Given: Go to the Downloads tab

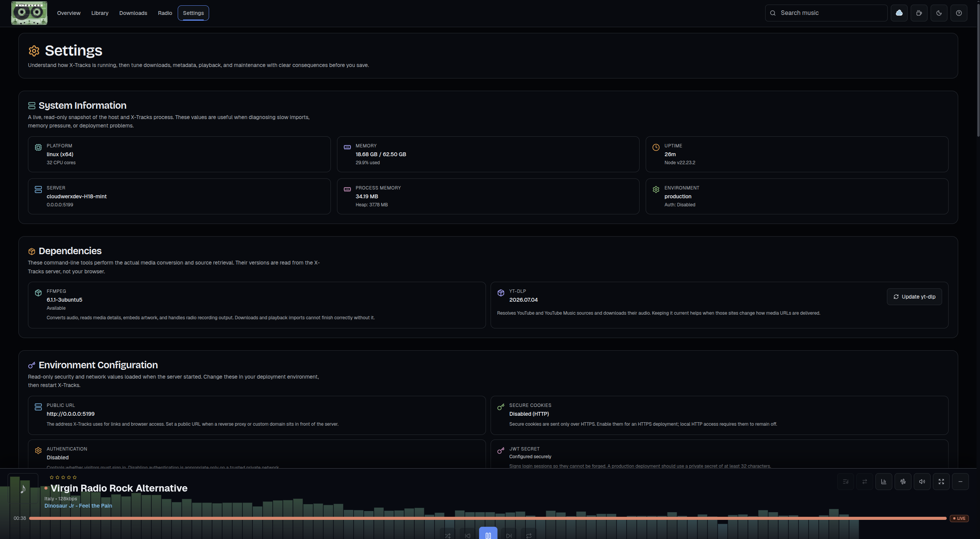Looking at the screenshot, I should [x=133, y=13].
